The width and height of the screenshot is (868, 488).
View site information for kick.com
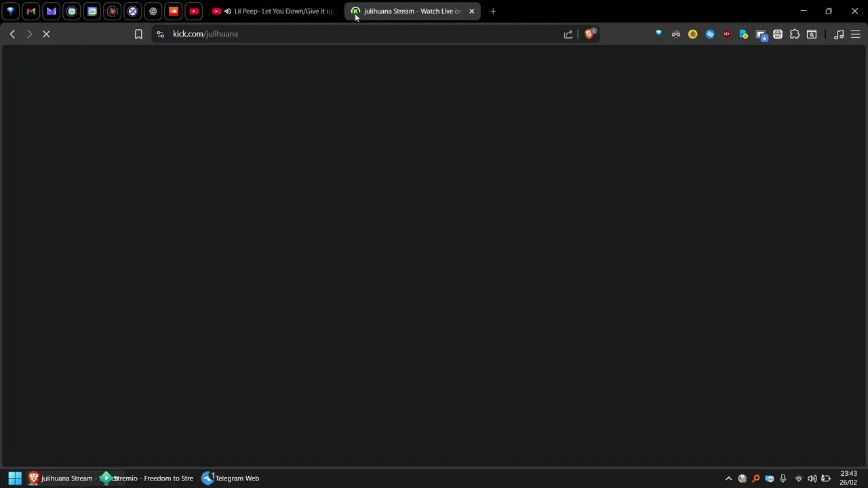pos(160,34)
